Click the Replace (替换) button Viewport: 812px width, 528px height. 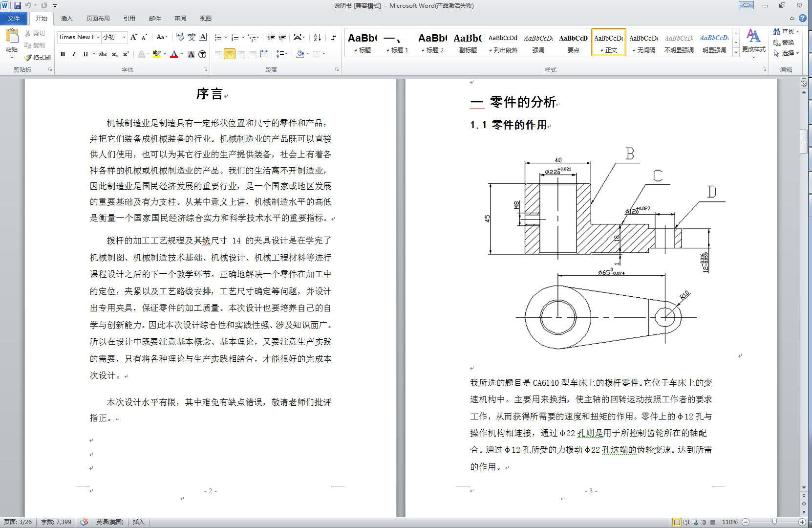(x=784, y=43)
